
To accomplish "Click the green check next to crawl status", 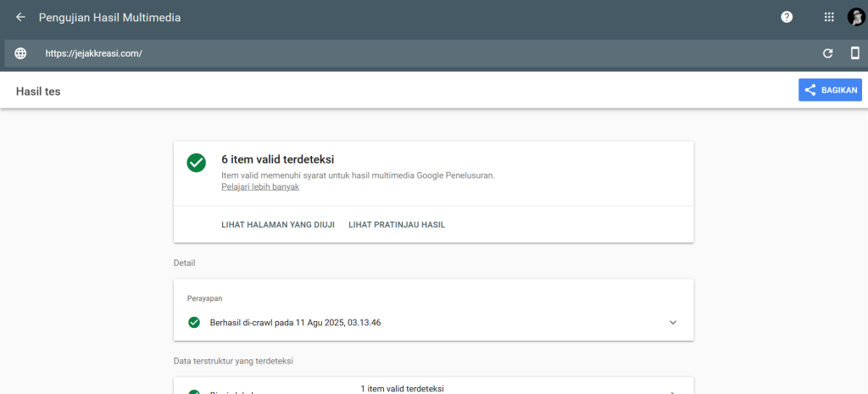I will point(194,322).
